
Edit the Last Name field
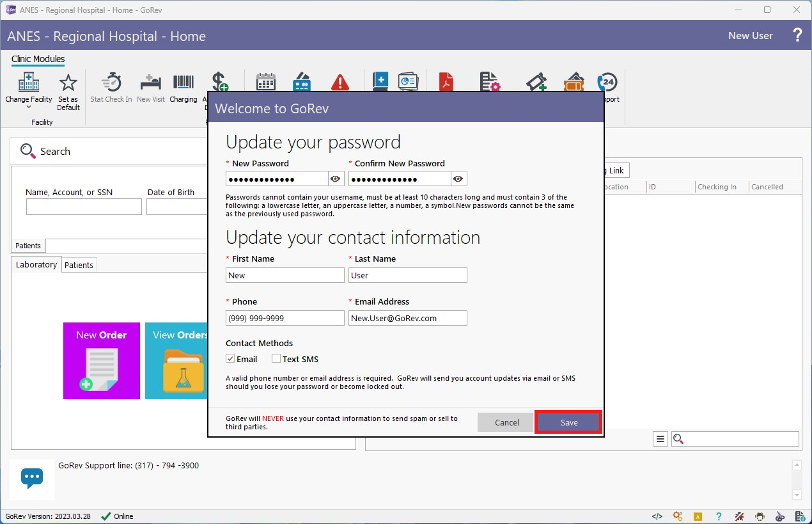(408, 275)
